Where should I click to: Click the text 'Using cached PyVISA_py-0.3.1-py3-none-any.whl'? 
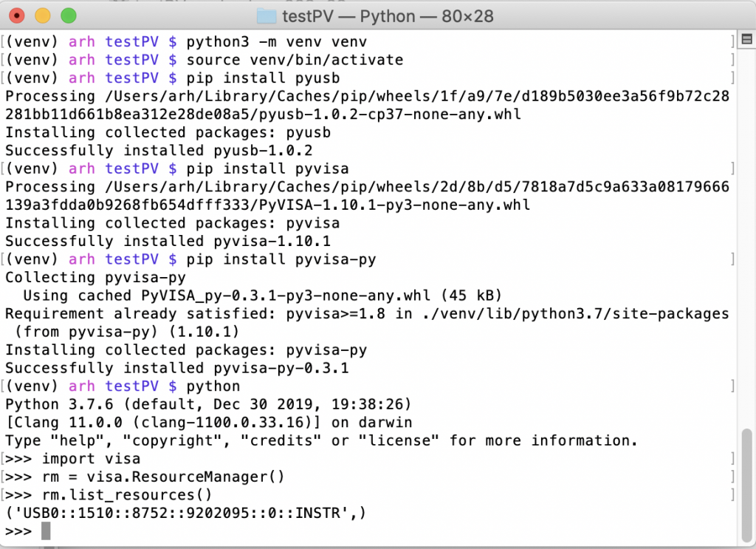(x=227, y=296)
